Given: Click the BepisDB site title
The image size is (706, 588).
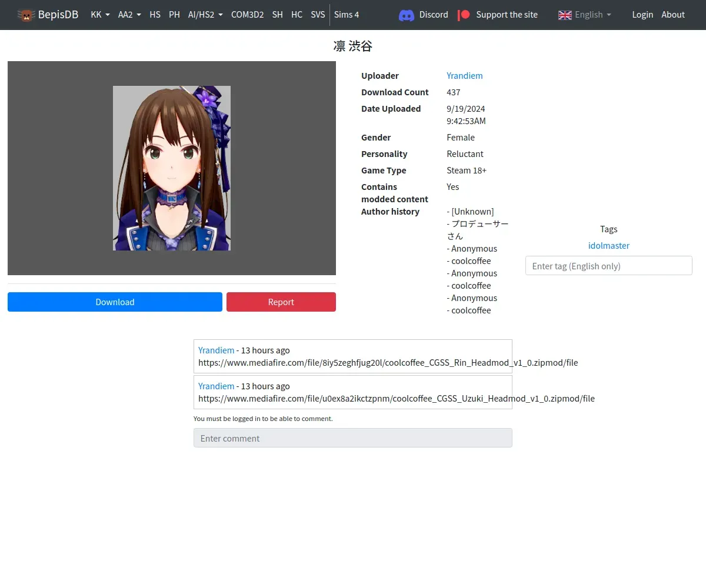Looking at the screenshot, I should (x=58, y=15).
